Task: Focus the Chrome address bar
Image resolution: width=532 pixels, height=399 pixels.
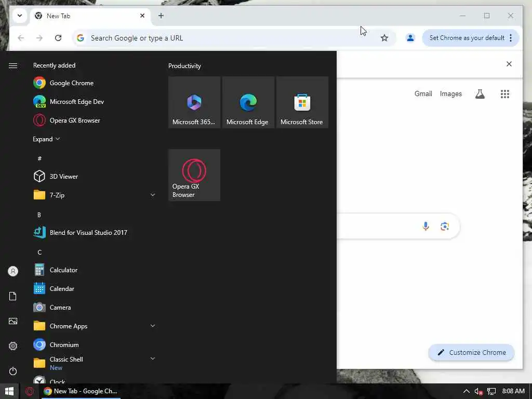Action: (x=234, y=38)
